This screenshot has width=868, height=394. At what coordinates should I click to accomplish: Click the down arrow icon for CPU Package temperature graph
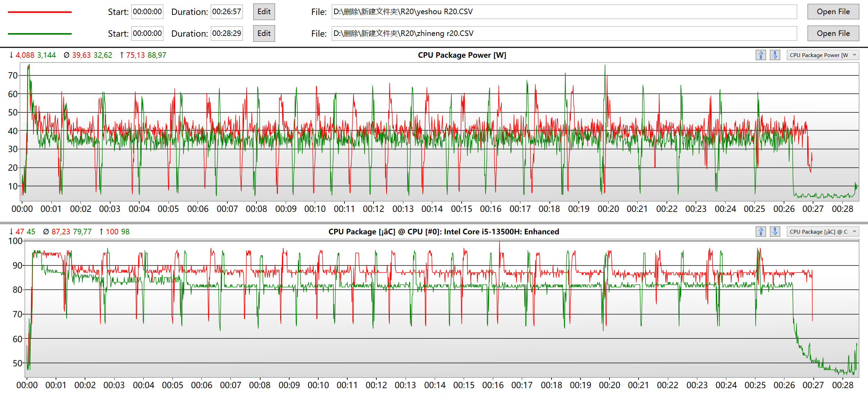click(775, 232)
